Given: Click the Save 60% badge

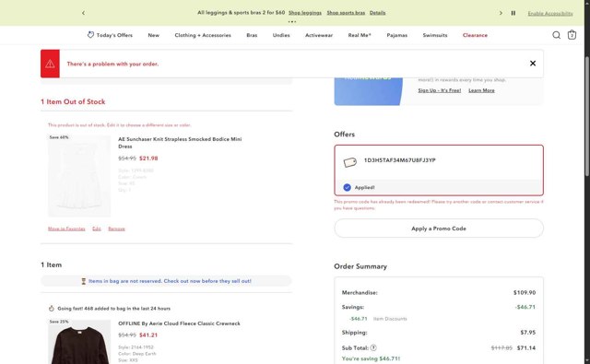Looking at the screenshot, I should tap(59, 137).
